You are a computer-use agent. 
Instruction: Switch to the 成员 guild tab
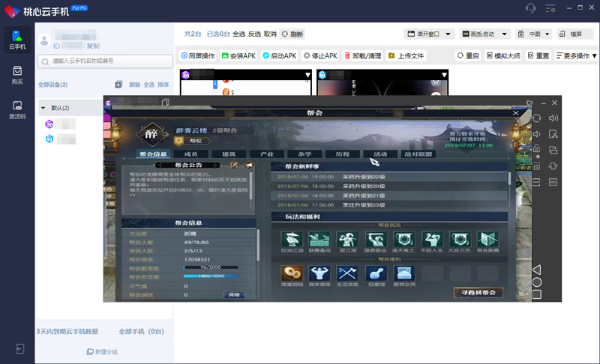tap(190, 154)
